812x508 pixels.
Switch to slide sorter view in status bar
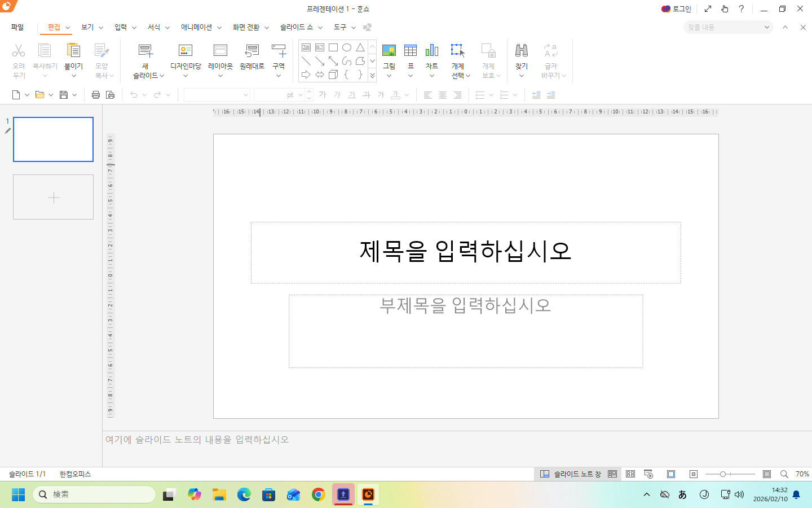(630, 474)
